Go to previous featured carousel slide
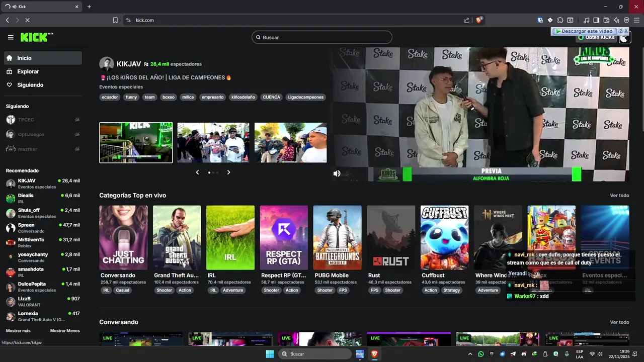This screenshot has height=362, width=644. point(197,172)
